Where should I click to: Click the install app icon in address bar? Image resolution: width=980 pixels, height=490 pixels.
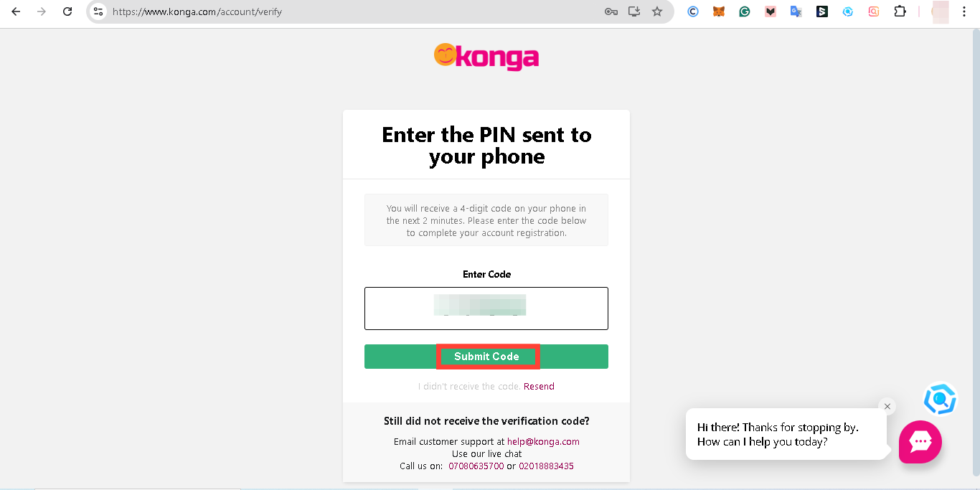[x=634, y=11]
